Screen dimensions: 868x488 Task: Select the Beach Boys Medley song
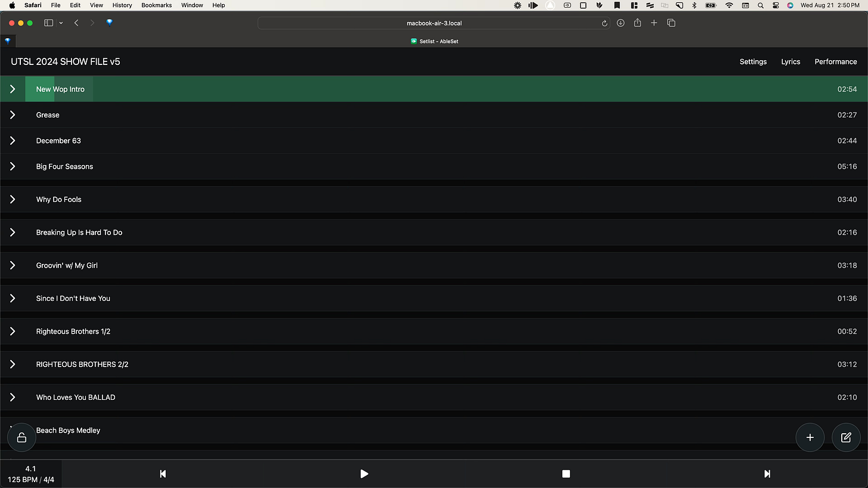tap(68, 430)
